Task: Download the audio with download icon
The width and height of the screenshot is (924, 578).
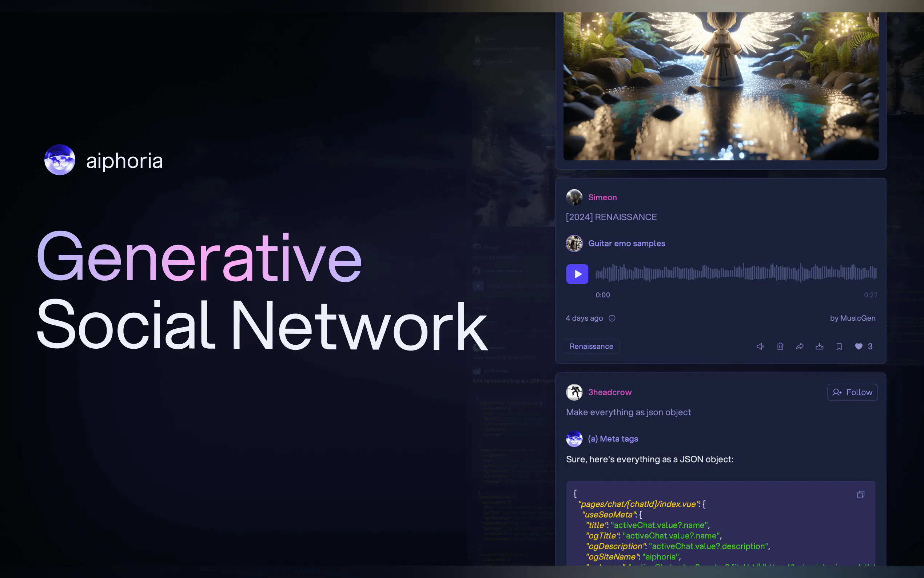Action: pyautogui.click(x=819, y=347)
